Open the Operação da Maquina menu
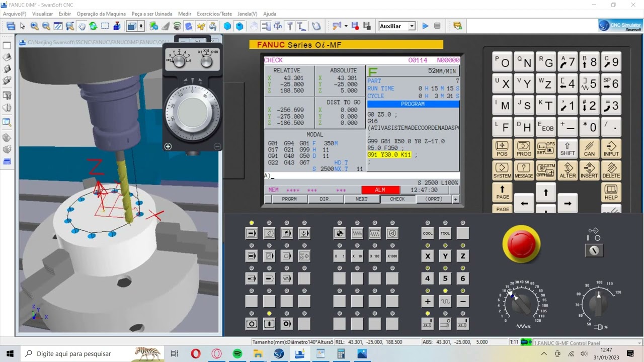 click(x=101, y=14)
